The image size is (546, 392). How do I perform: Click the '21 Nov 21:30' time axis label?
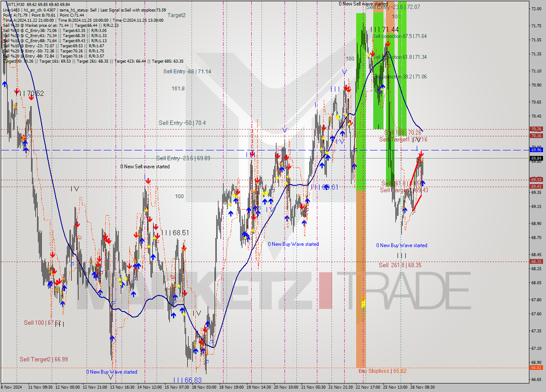tap(340, 388)
